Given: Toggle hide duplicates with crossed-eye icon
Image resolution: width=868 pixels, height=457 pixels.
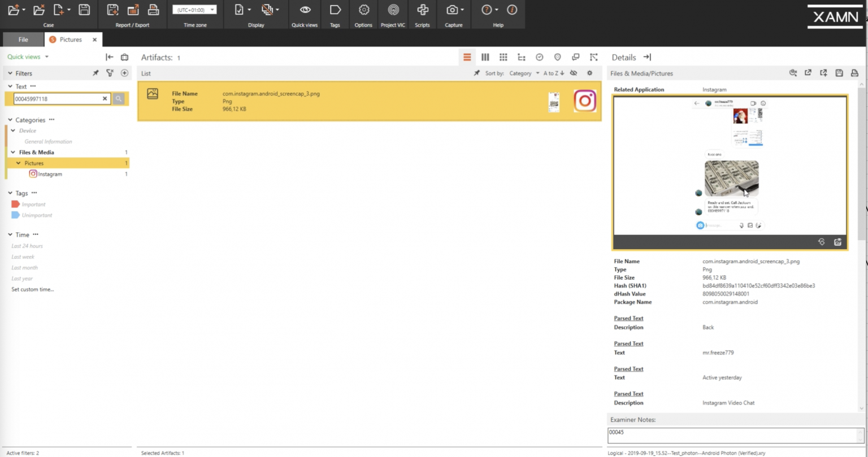Looking at the screenshot, I should [x=573, y=73].
